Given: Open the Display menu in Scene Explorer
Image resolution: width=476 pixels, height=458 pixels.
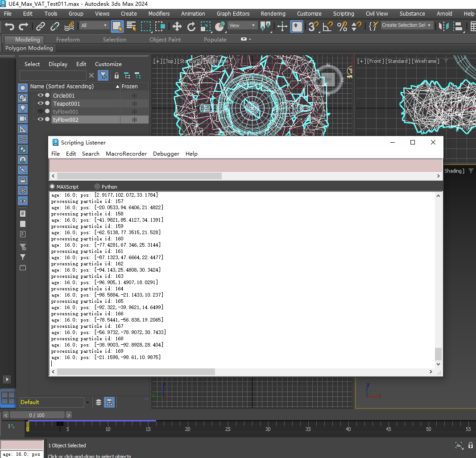Looking at the screenshot, I should [58, 64].
